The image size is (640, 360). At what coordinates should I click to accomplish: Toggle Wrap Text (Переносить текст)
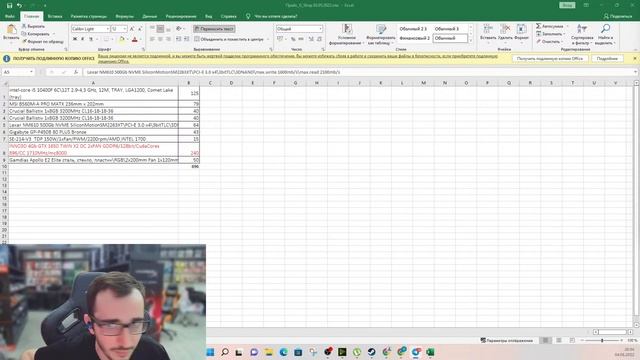click(x=214, y=29)
